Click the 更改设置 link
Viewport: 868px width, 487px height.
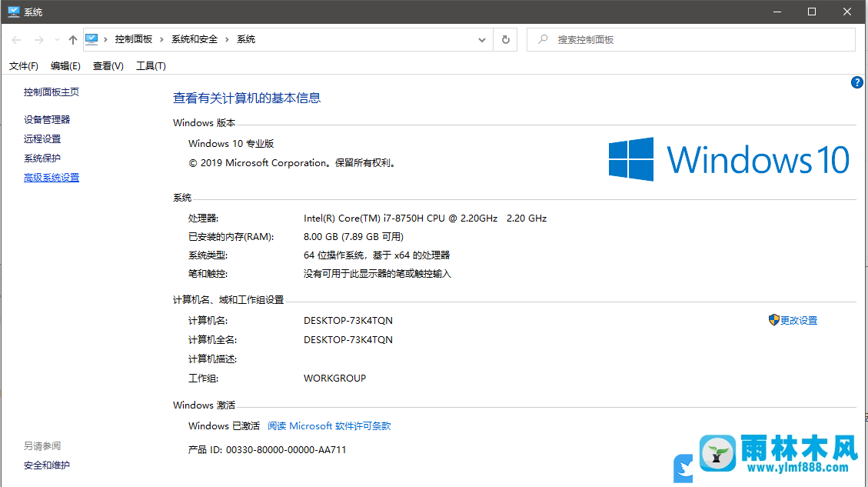click(799, 320)
